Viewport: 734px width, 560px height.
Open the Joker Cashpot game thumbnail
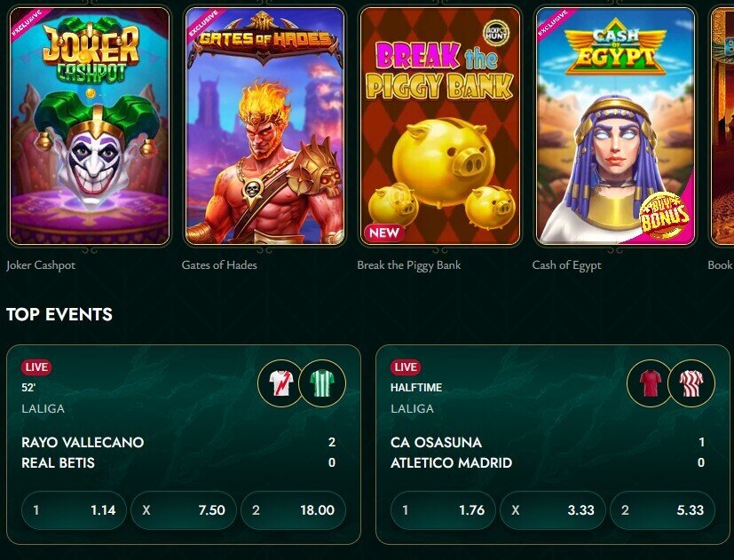pyautogui.click(x=90, y=125)
